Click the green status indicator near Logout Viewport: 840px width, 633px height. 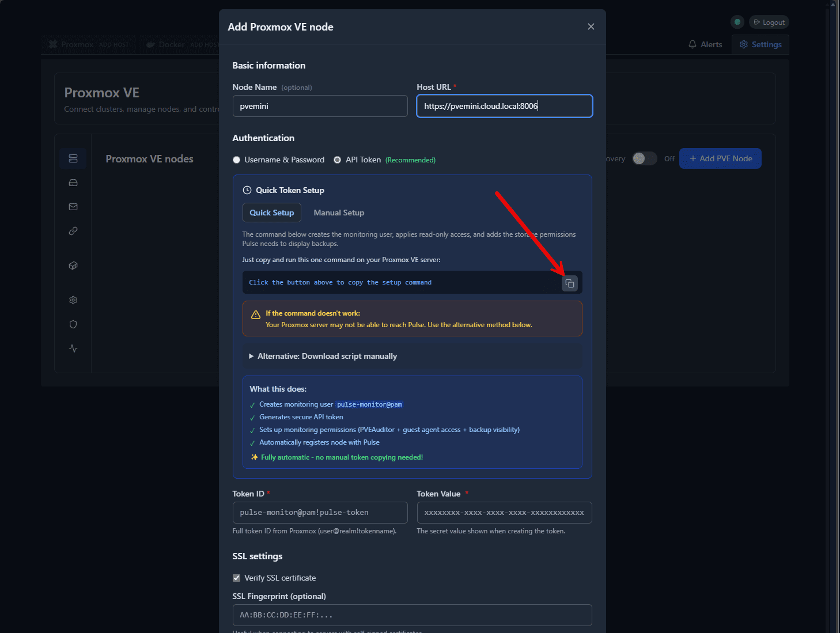(x=737, y=21)
